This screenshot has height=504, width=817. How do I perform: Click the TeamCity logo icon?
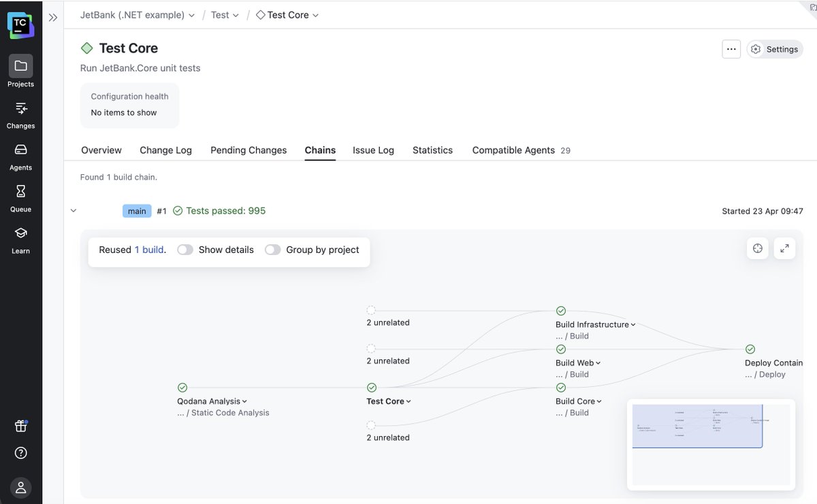pyautogui.click(x=20, y=24)
